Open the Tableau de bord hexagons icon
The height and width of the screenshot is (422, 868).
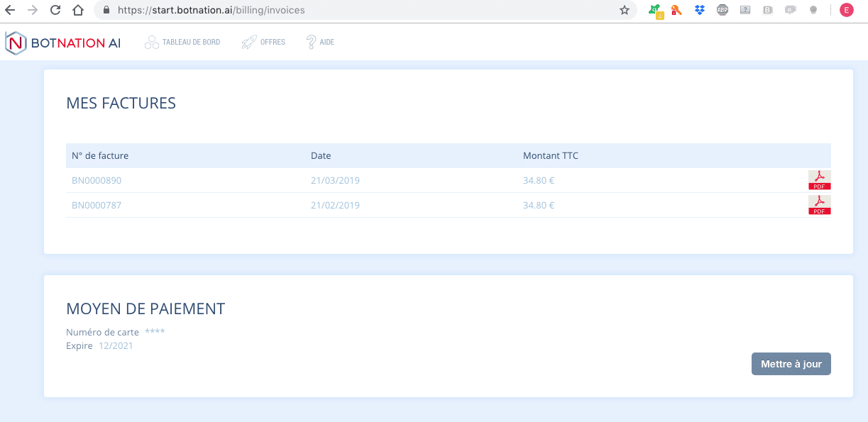(150, 42)
